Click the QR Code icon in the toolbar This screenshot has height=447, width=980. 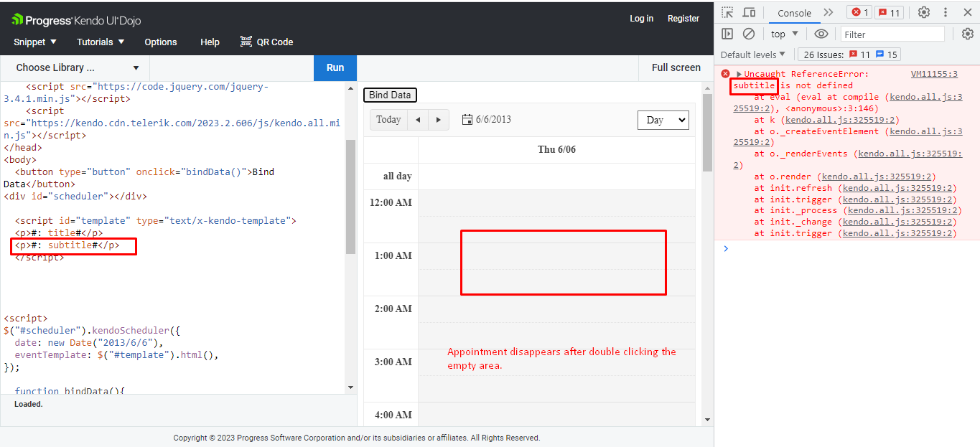[247, 42]
